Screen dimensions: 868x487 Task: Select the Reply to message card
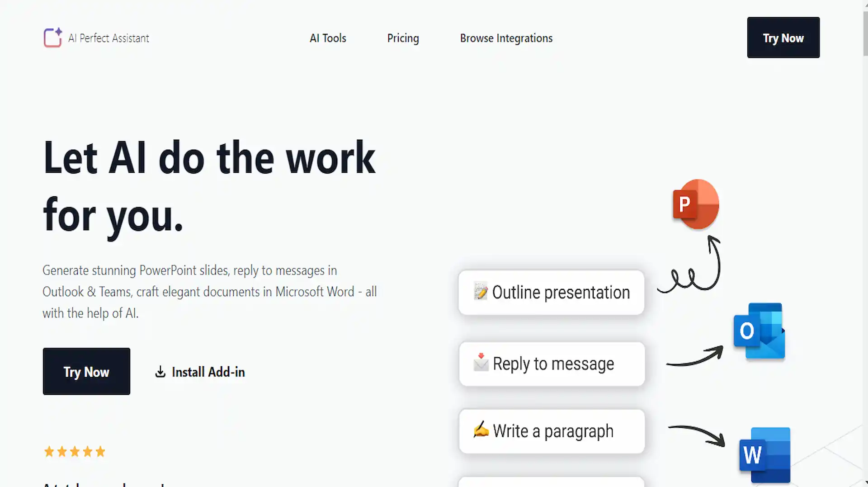552,364
